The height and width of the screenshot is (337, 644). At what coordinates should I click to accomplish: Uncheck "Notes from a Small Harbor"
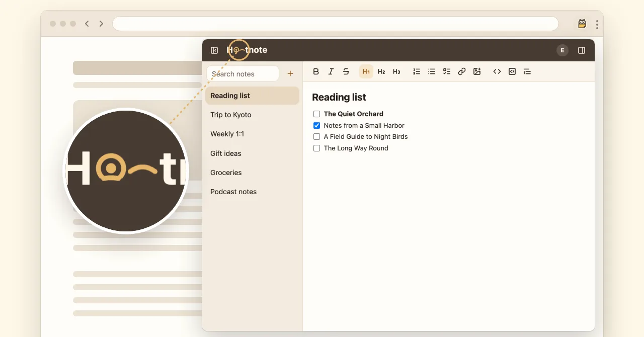pos(316,126)
